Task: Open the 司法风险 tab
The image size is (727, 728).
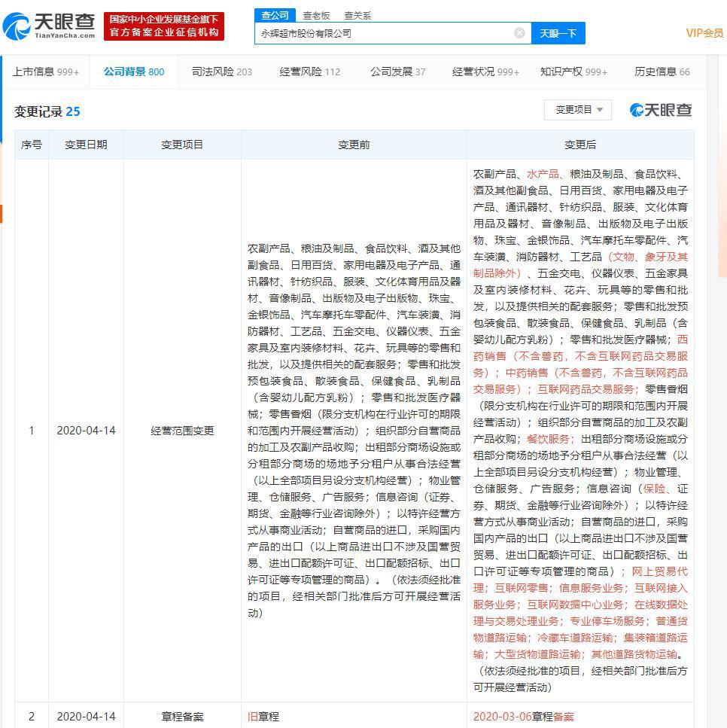Action: pos(221,72)
